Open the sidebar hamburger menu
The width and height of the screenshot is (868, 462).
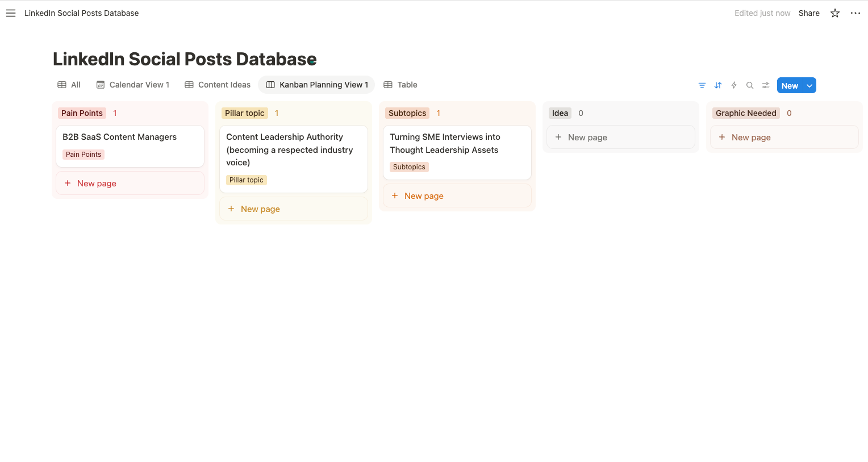[x=11, y=13]
